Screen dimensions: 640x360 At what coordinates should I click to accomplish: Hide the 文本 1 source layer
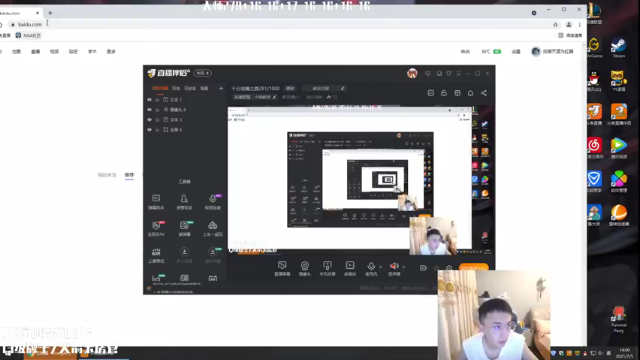pos(149,100)
